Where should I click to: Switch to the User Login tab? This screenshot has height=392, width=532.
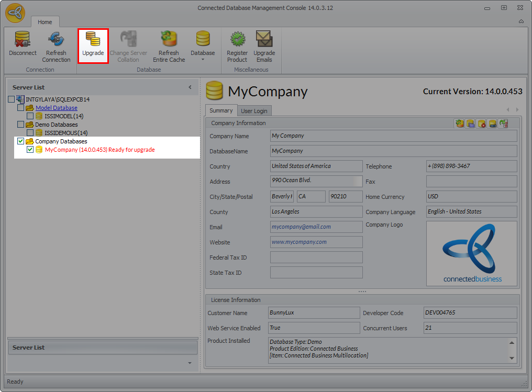click(254, 111)
